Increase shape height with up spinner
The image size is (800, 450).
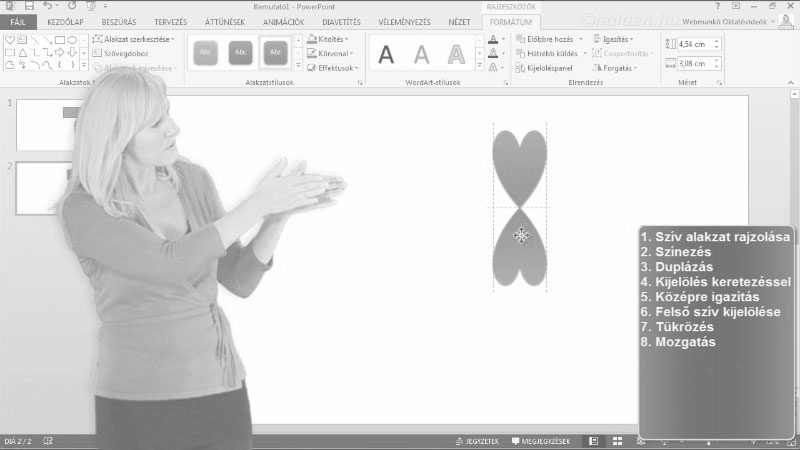717,41
